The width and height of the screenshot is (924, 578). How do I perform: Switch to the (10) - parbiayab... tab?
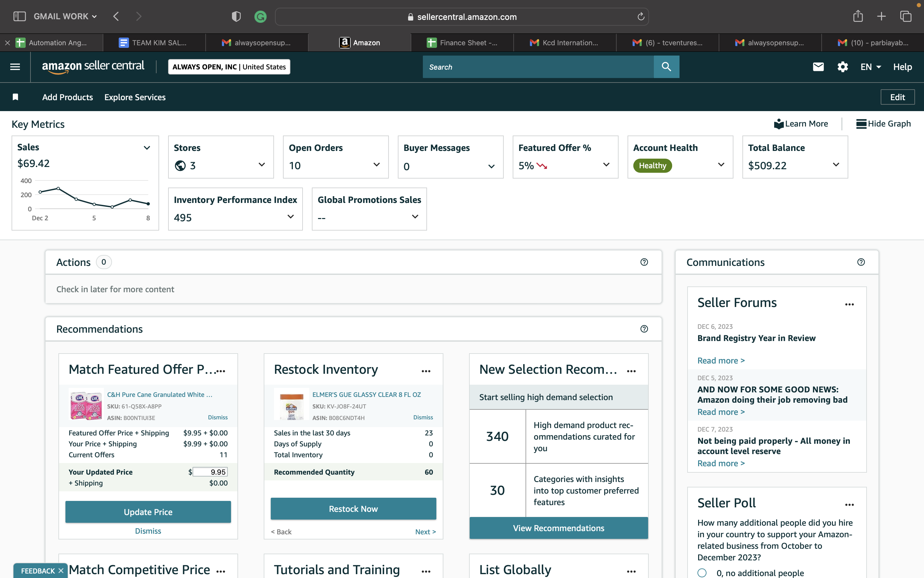pyautogui.click(x=873, y=43)
